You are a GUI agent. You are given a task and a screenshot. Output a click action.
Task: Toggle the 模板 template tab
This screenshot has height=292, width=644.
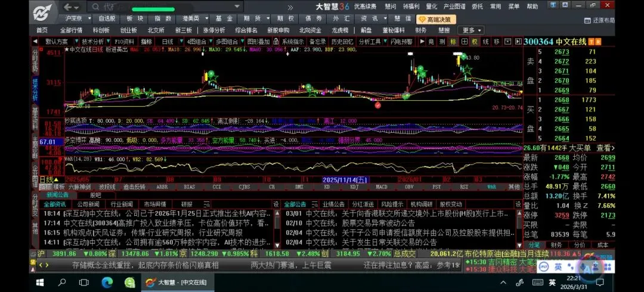click(x=58, y=187)
